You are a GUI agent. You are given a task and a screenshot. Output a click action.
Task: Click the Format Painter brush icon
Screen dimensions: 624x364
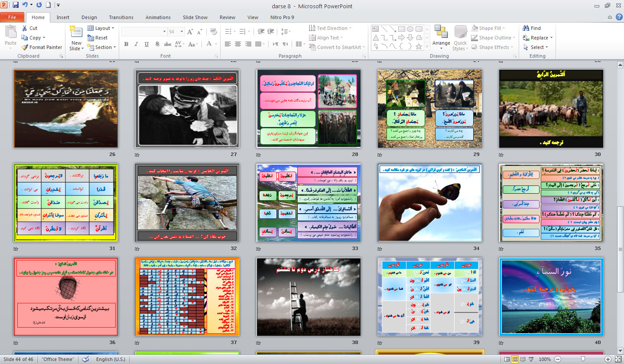tap(25, 47)
